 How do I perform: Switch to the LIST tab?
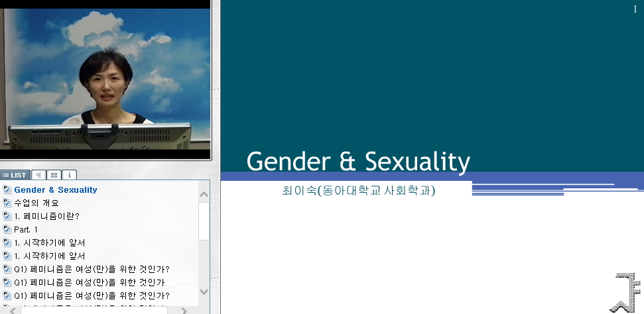[x=15, y=176]
